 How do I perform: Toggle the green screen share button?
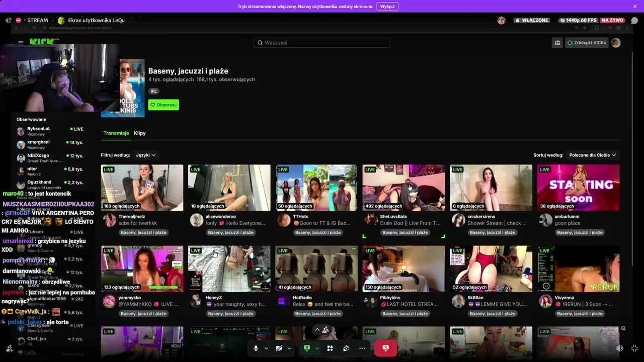pos(307,348)
